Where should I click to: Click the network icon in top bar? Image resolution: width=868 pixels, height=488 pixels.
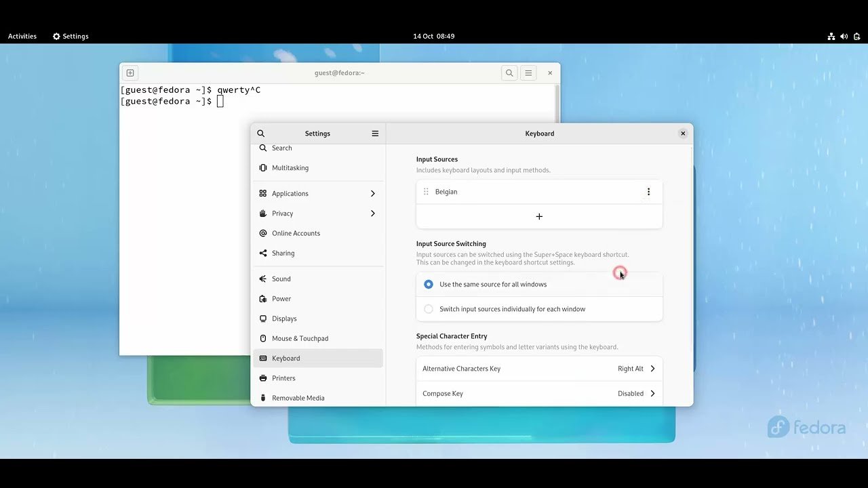click(x=831, y=37)
